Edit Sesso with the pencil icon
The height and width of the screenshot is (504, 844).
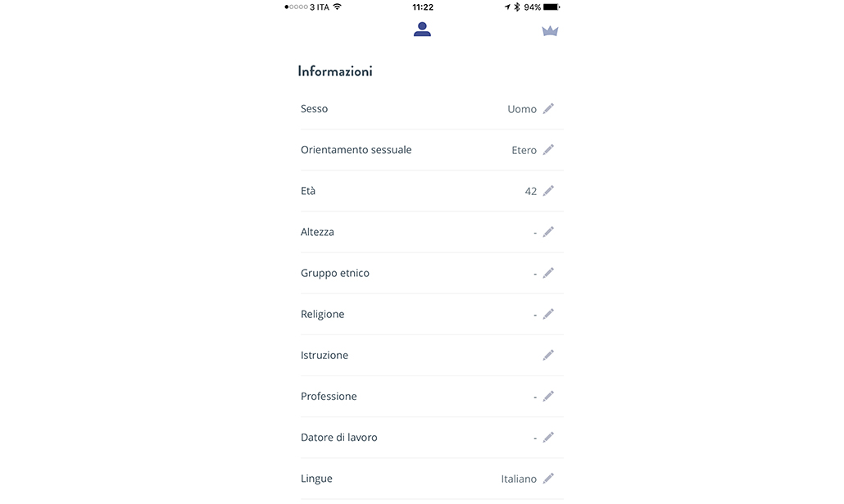click(x=548, y=108)
